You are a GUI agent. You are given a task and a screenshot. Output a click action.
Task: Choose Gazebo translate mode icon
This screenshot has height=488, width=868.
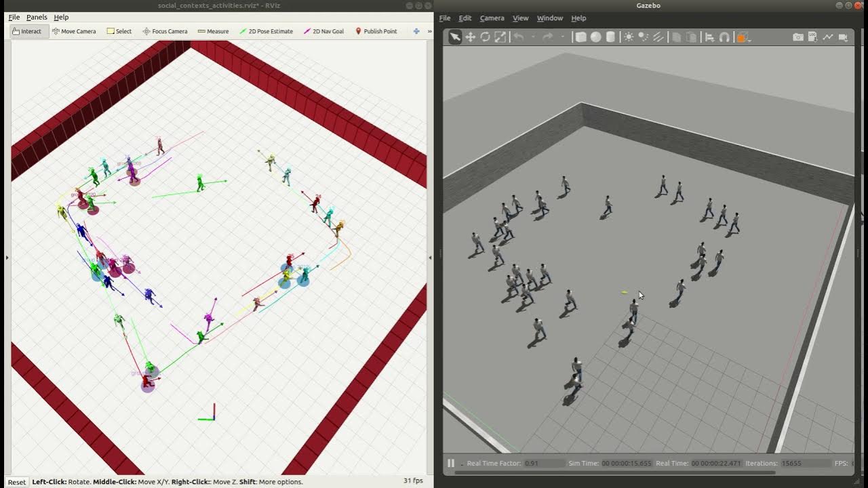(x=470, y=37)
